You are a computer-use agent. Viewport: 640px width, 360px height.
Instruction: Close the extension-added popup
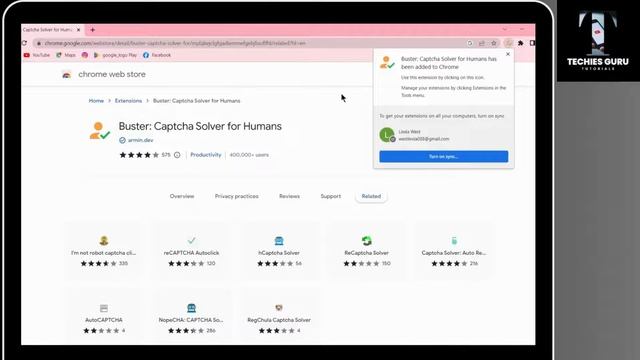coord(508,54)
